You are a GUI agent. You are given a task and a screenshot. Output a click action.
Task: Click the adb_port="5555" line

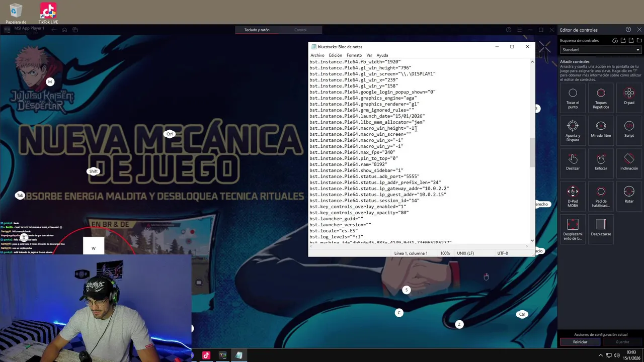(364, 176)
